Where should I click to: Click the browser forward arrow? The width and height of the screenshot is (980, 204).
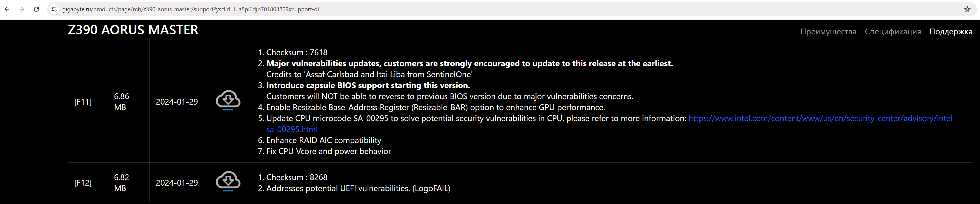(x=22, y=9)
